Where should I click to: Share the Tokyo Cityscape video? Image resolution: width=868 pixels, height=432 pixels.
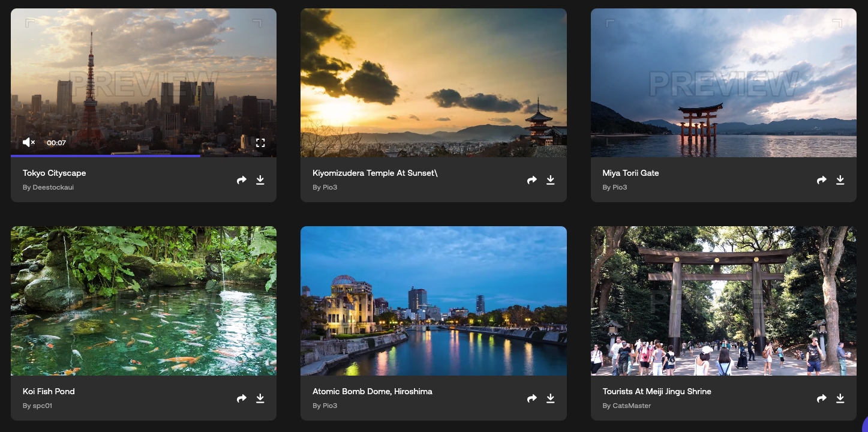tap(242, 180)
